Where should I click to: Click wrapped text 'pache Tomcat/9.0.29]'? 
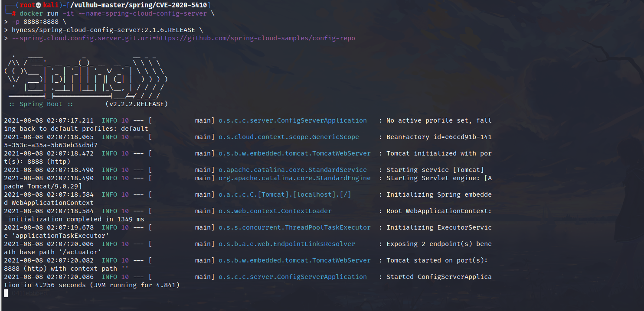pos(43,186)
